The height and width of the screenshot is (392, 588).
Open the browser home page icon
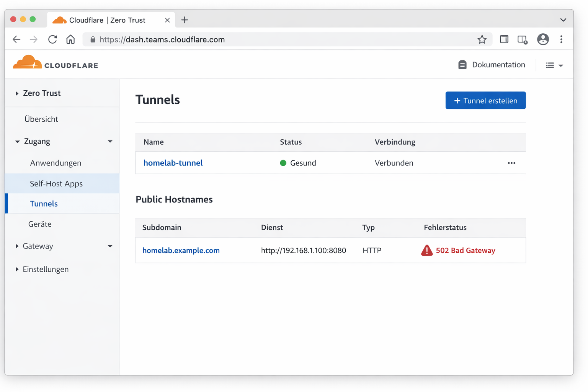(70, 39)
